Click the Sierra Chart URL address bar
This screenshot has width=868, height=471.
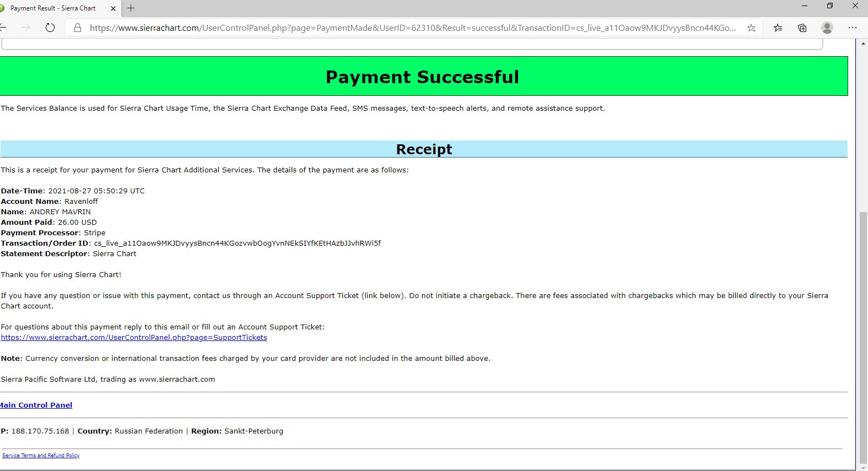coord(413,28)
